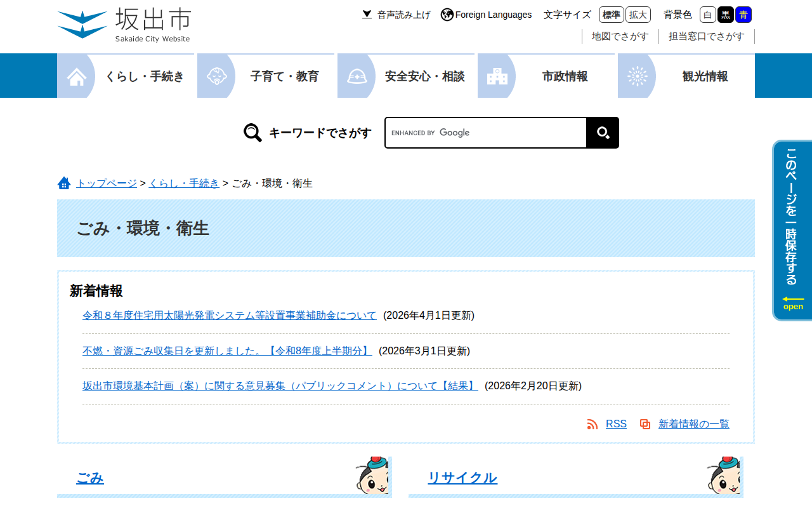The image size is (812, 508).
Task: Click the 音声読み上げ speaker icon
Action: coord(367,14)
